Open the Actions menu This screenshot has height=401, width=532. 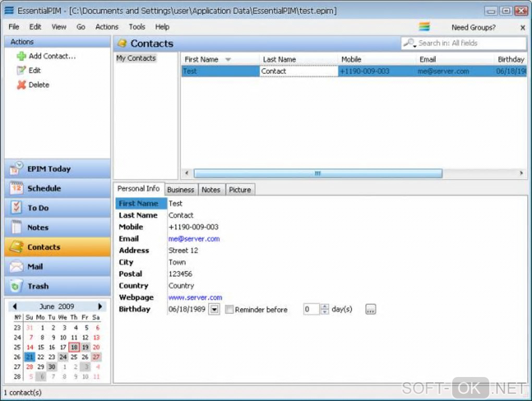click(x=107, y=27)
